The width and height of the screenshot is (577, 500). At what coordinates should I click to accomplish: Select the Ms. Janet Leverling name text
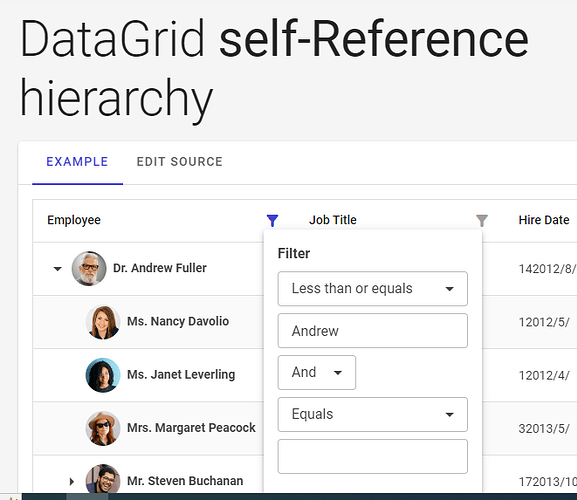click(181, 375)
